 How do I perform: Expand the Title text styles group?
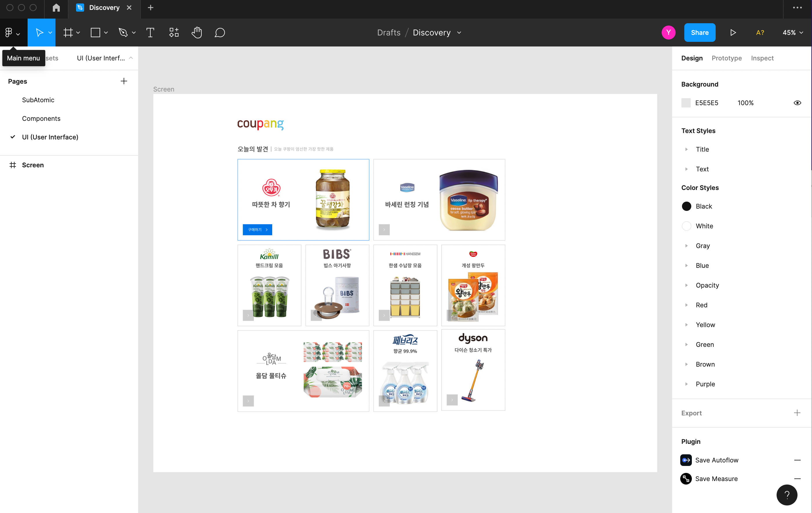pyautogui.click(x=686, y=149)
